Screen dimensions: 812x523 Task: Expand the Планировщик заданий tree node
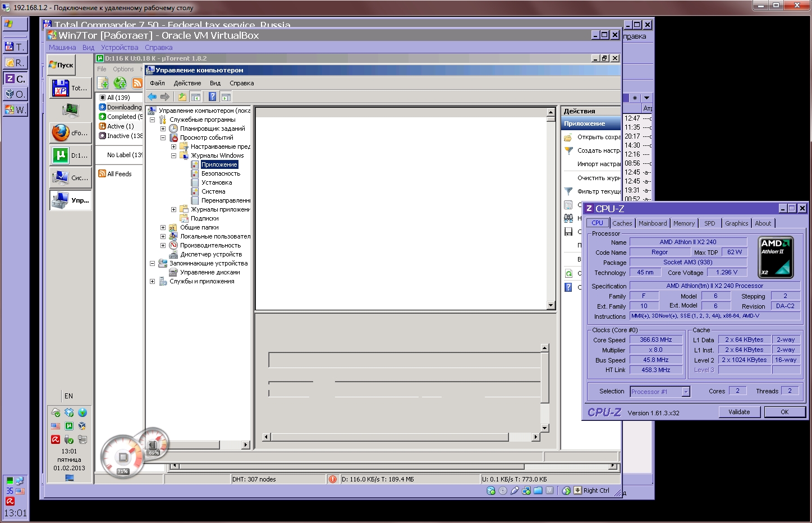coord(163,129)
